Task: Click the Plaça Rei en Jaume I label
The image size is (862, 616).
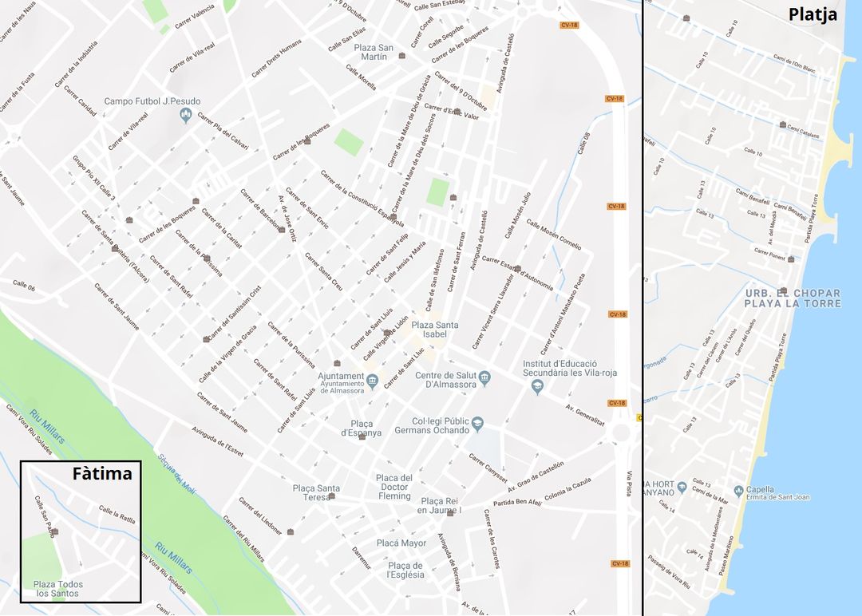Action: [439, 506]
